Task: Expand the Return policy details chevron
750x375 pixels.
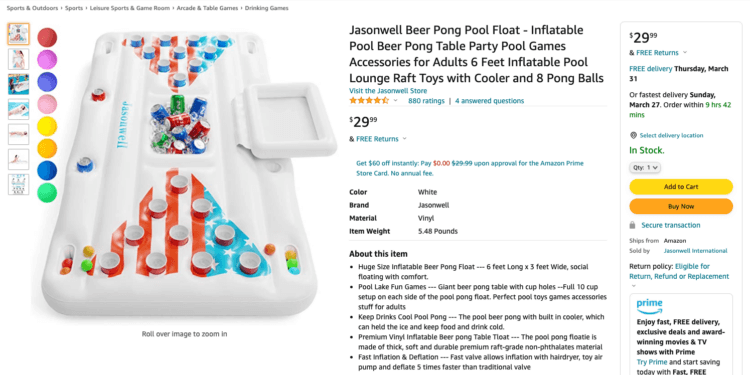Action: (x=634, y=286)
